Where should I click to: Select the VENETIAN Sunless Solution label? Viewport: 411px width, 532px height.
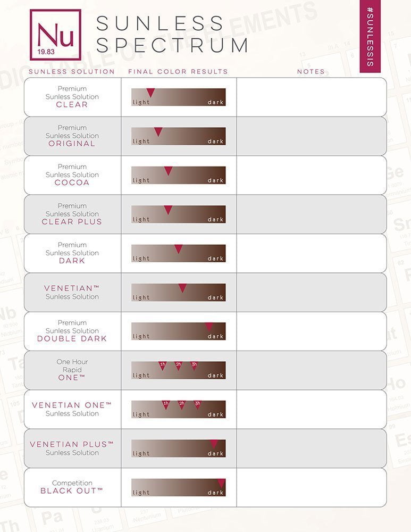pos(72,292)
